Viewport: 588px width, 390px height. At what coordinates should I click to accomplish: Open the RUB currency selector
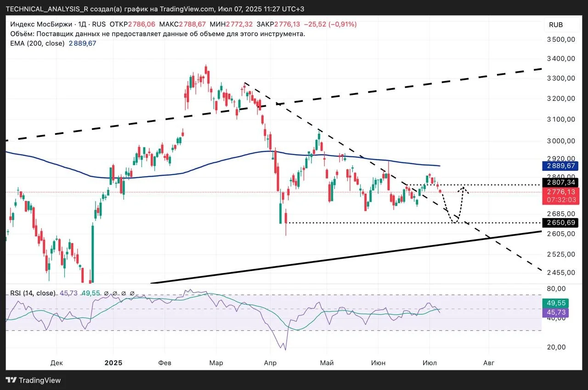[556, 25]
